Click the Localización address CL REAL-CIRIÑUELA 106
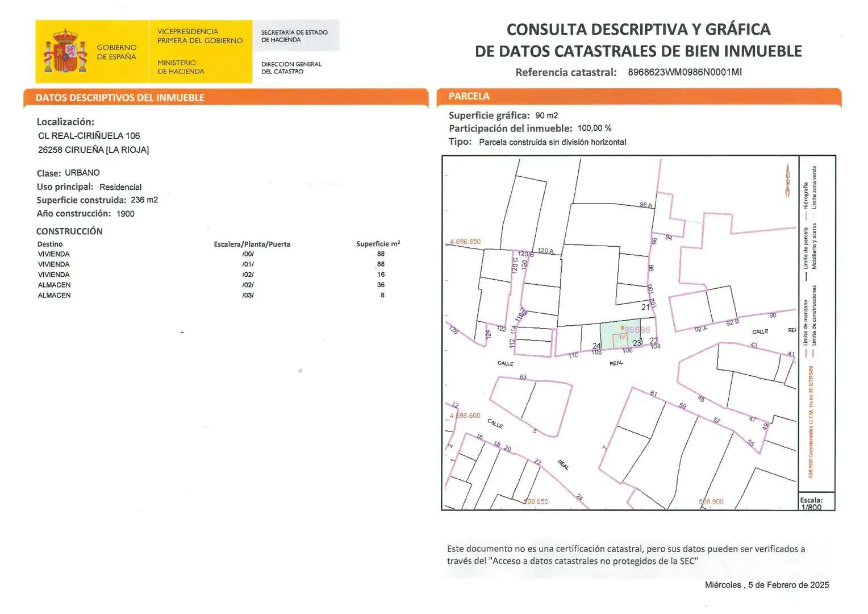 (x=89, y=136)
